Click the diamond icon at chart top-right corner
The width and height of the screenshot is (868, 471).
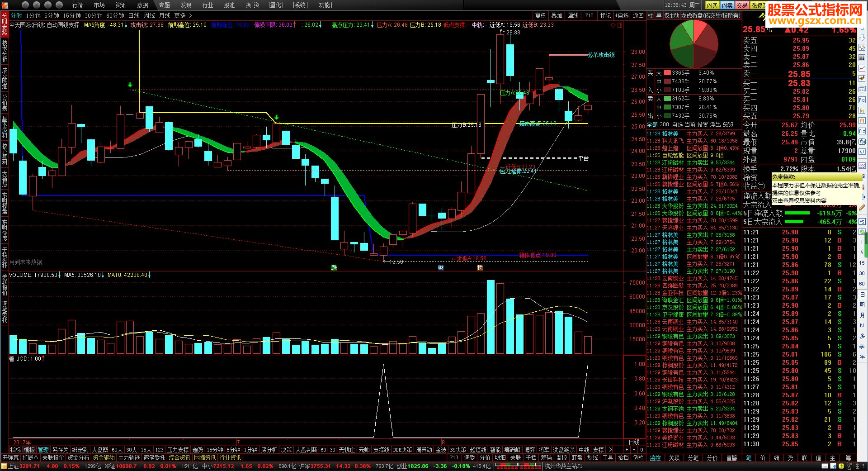(613, 25)
